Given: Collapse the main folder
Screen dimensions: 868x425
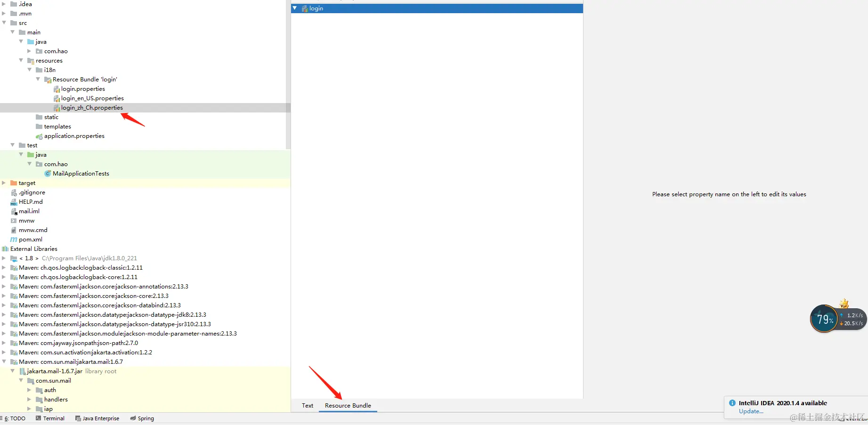Looking at the screenshot, I should [13, 32].
